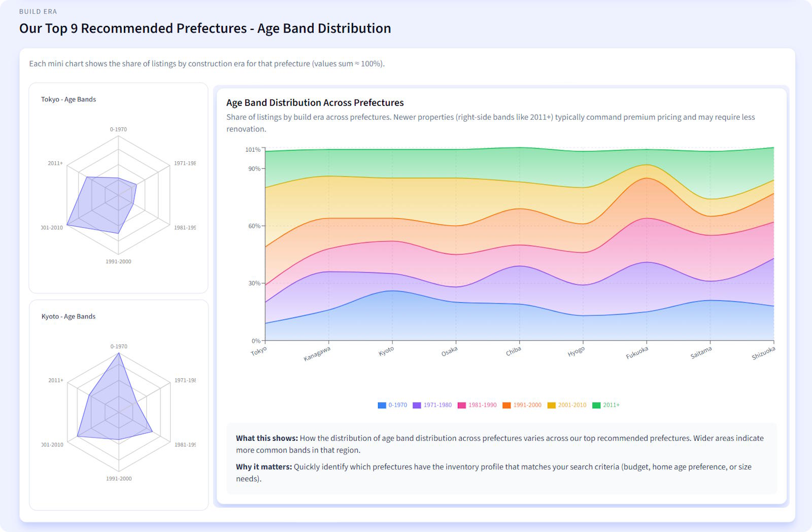Click the Hyogo x-axis label

pyautogui.click(x=576, y=351)
